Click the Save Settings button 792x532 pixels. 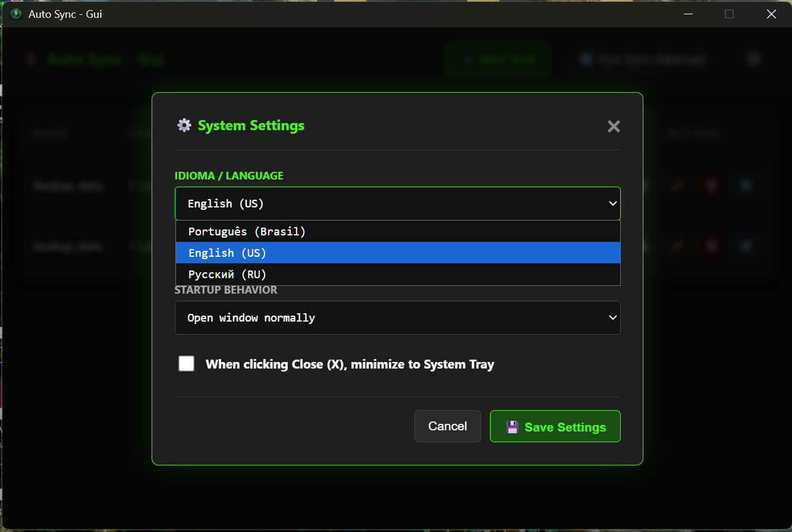[555, 427]
